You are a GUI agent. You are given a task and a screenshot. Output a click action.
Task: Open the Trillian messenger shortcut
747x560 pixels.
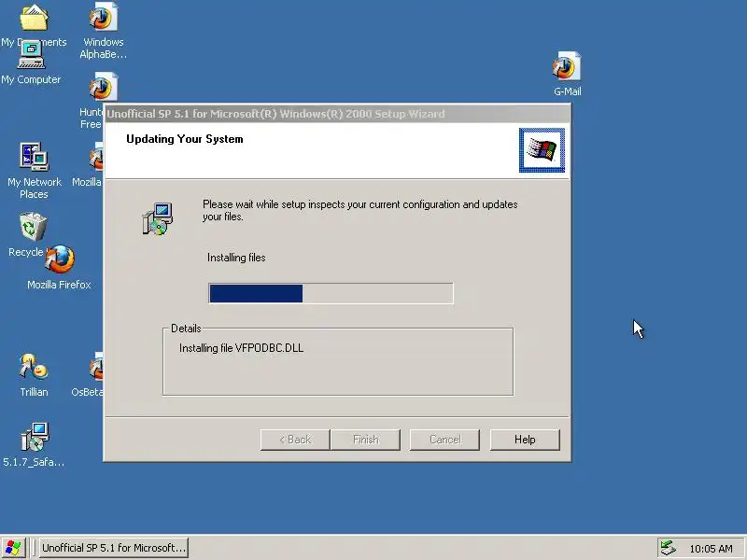tap(34, 367)
